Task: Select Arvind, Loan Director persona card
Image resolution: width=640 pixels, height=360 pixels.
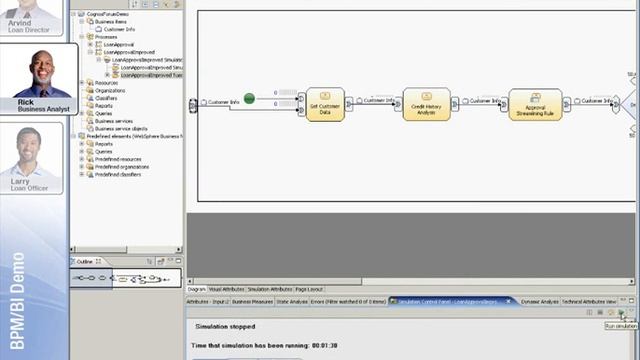Action: 31,17
